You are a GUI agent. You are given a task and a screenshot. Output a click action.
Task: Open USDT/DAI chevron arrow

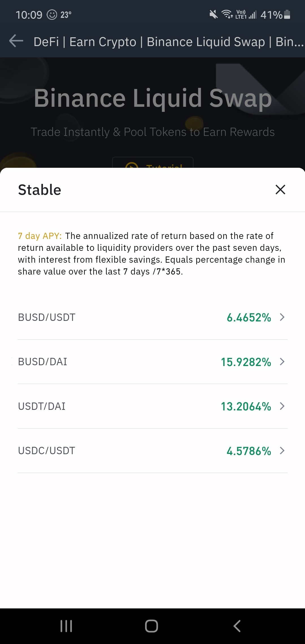(x=282, y=406)
